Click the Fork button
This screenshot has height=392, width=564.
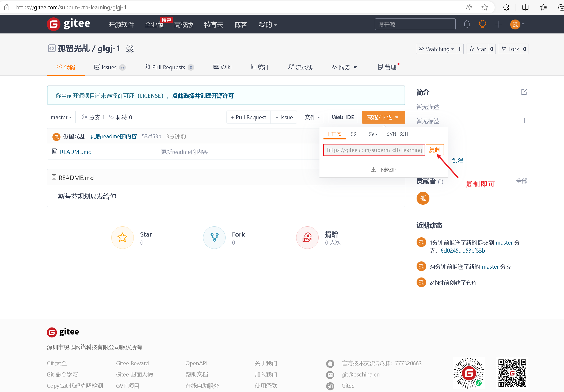pos(510,49)
